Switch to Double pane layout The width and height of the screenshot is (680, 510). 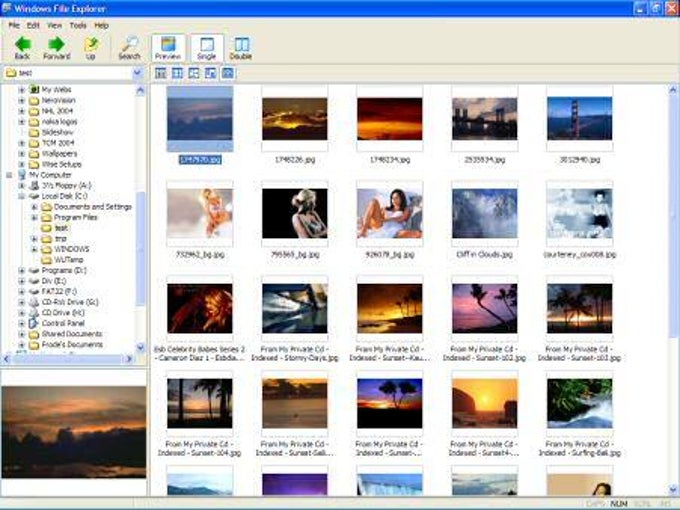[x=241, y=48]
